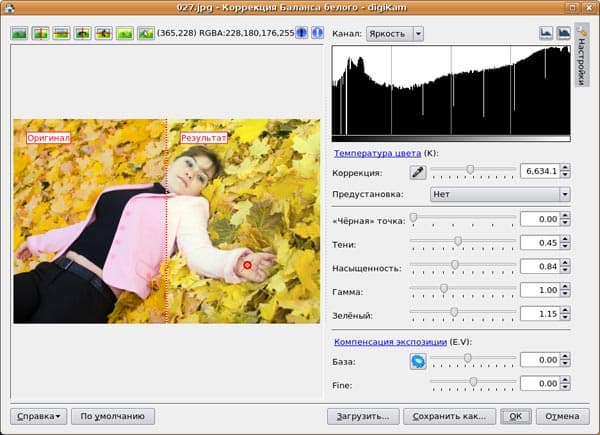600x435 pixels.
Task: Increase Тени value with up arrow
Action: (x=565, y=239)
